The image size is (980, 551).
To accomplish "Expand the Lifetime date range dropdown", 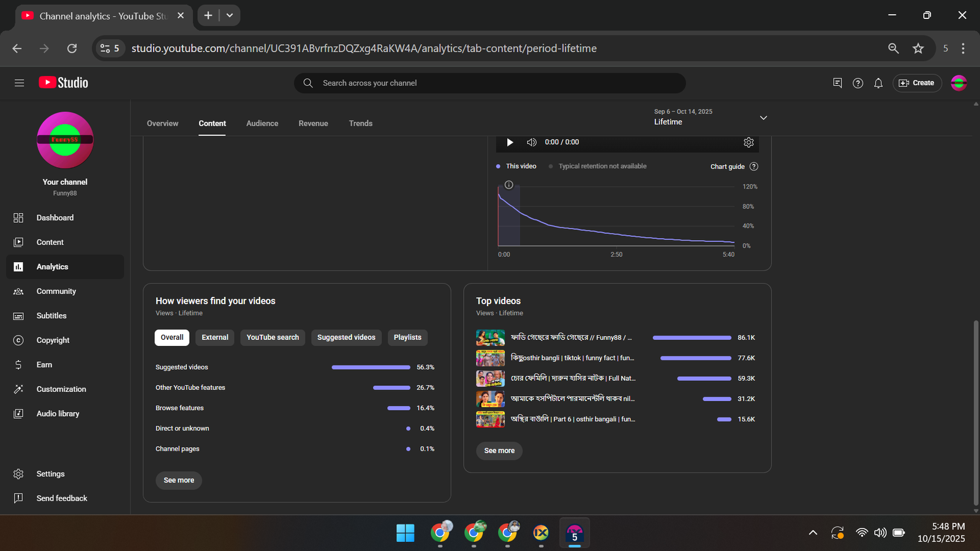I will tap(763, 118).
